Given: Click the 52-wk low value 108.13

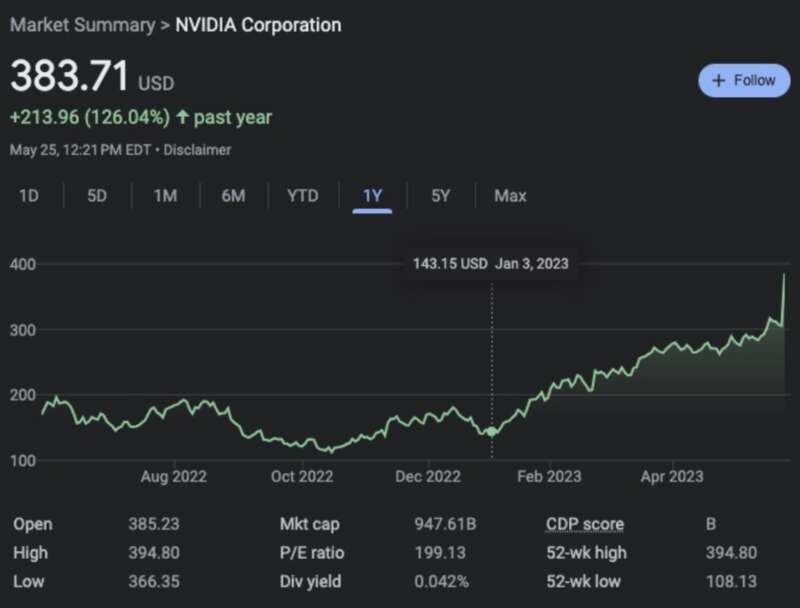Looking at the screenshot, I should click(x=732, y=581).
